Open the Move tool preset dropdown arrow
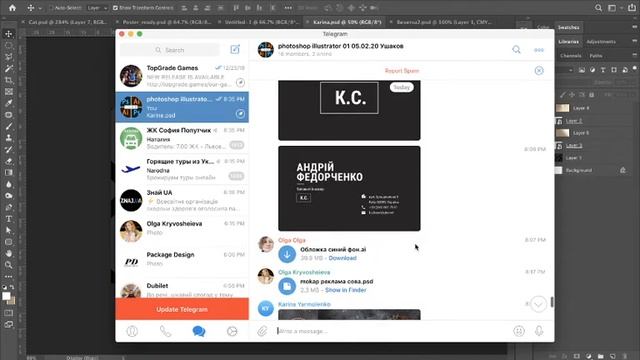The height and width of the screenshot is (360, 640). pos(40,8)
